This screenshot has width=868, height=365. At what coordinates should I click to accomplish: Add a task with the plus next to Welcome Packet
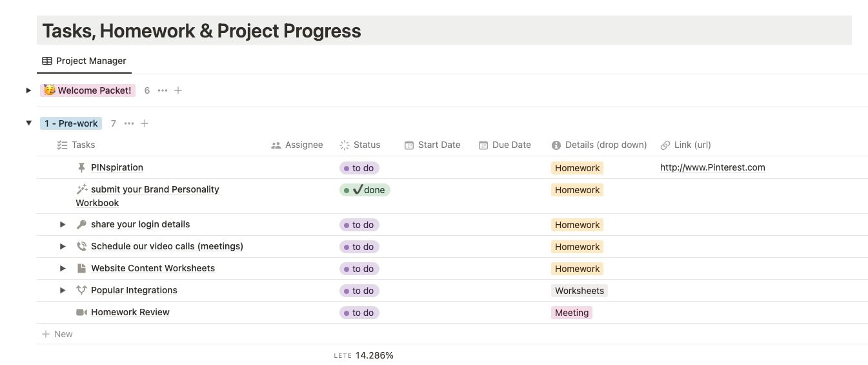pyautogui.click(x=178, y=90)
